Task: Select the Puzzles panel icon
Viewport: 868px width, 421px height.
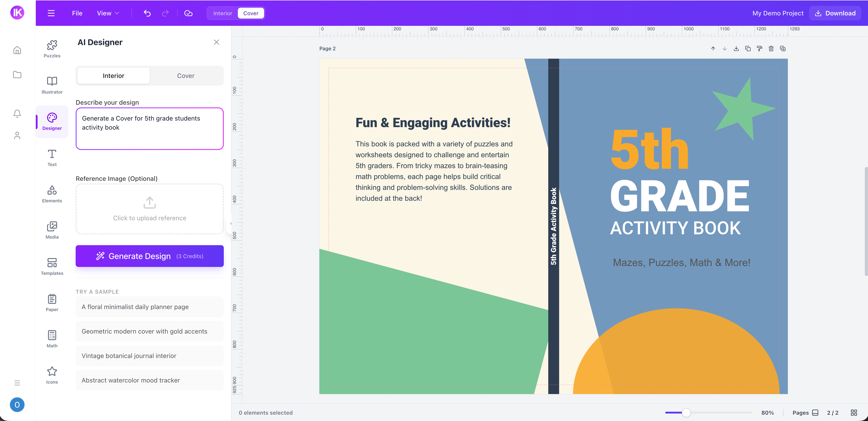Action: coord(52,48)
